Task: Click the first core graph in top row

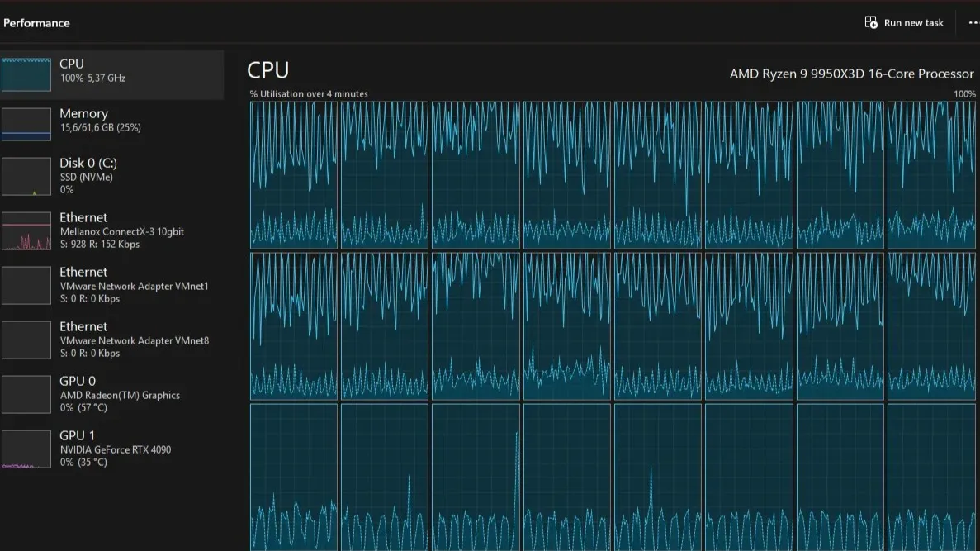Action: pos(294,175)
